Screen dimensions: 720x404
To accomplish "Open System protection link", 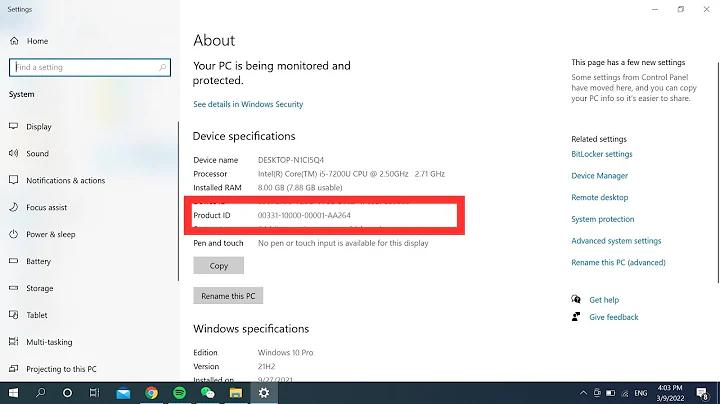I will (602, 219).
